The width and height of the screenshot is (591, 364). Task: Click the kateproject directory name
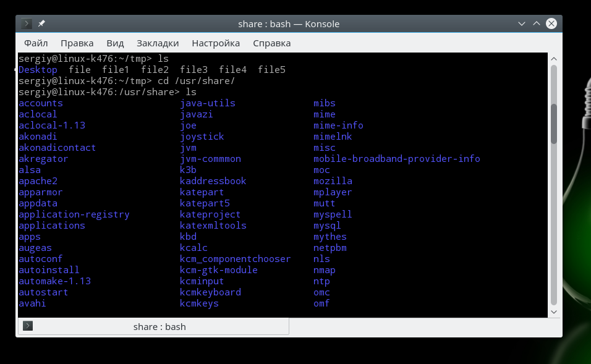click(210, 215)
